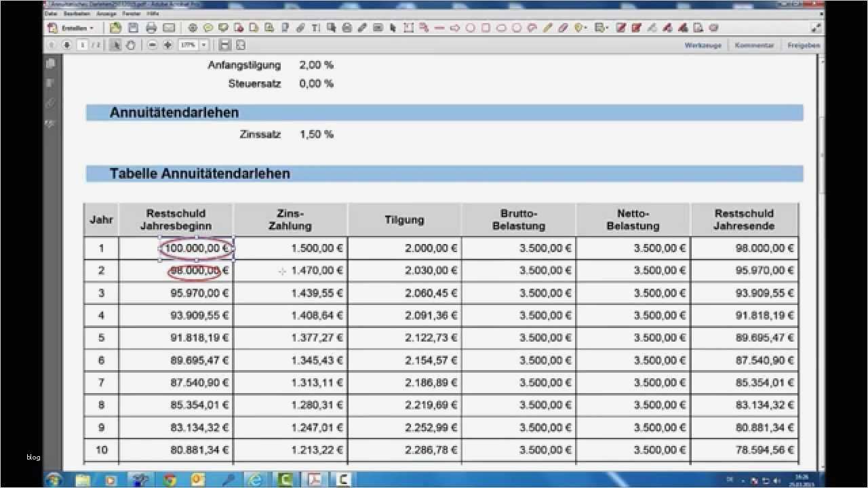This screenshot has width=868, height=488.
Task: Select the Oval drawing tool
Action: pyautogui.click(x=471, y=28)
